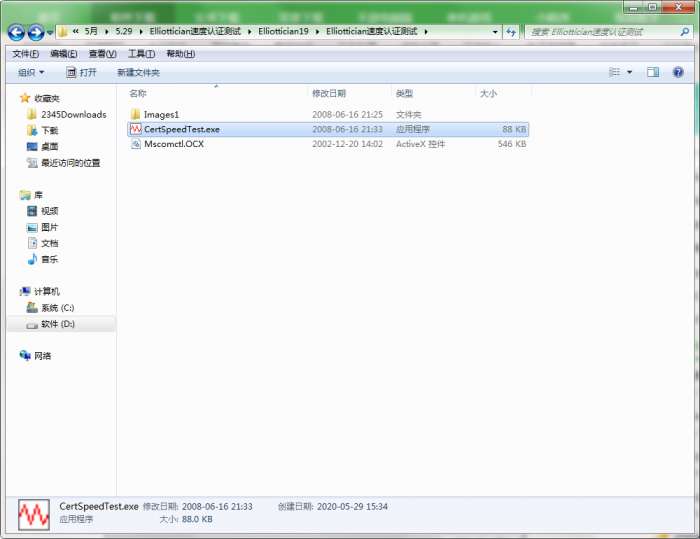Open the address bar history dropdown
Image resolution: width=700 pixels, height=539 pixels.
tap(495, 32)
